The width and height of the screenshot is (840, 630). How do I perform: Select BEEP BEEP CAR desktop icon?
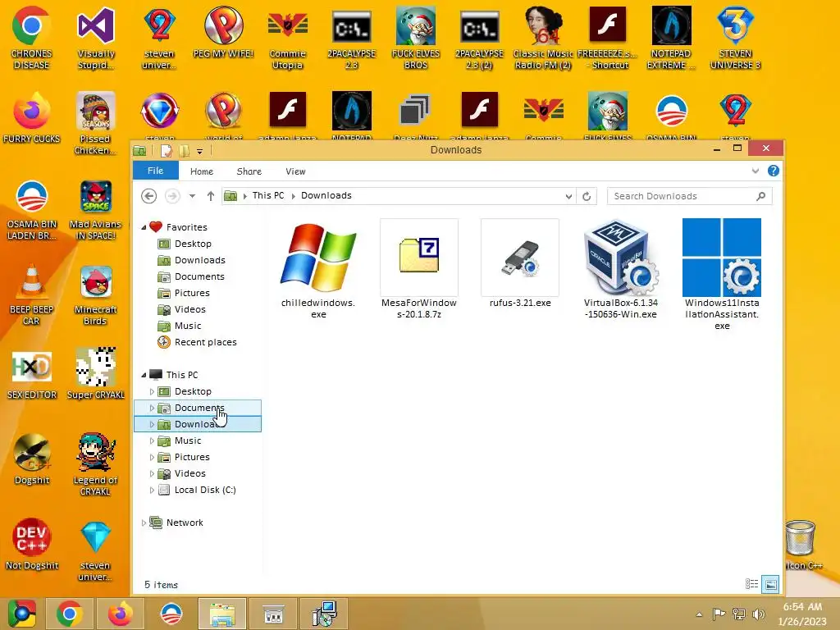click(31, 295)
